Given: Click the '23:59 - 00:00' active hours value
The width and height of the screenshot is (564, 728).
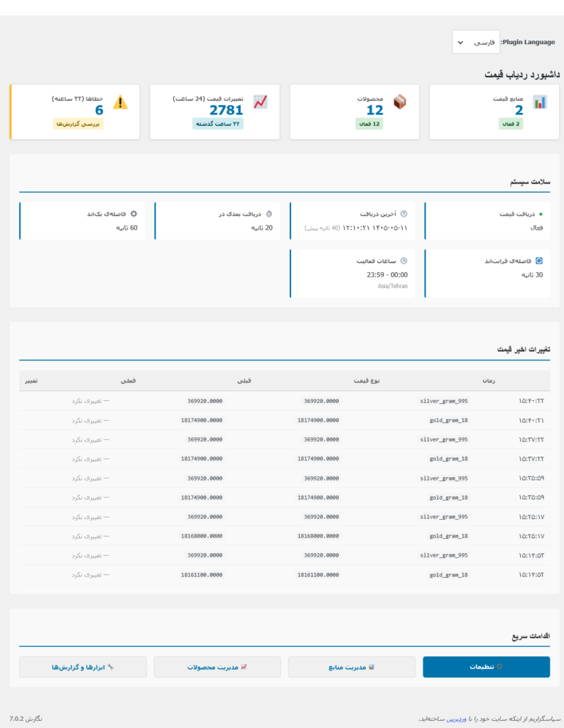Looking at the screenshot, I should point(387,275).
